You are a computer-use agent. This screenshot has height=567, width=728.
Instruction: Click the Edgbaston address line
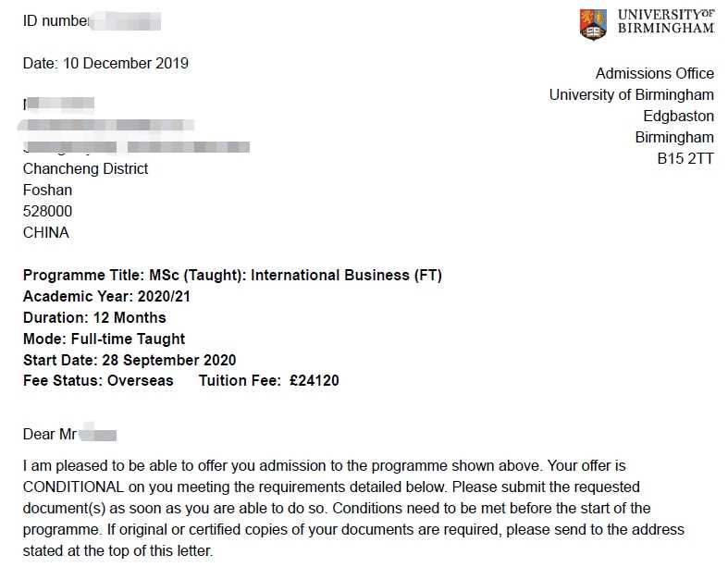click(x=678, y=117)
